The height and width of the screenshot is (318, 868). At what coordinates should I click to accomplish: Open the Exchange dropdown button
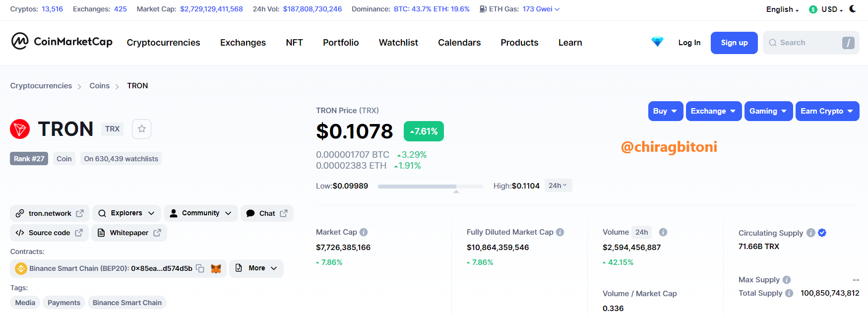click(x=714, y=111)
